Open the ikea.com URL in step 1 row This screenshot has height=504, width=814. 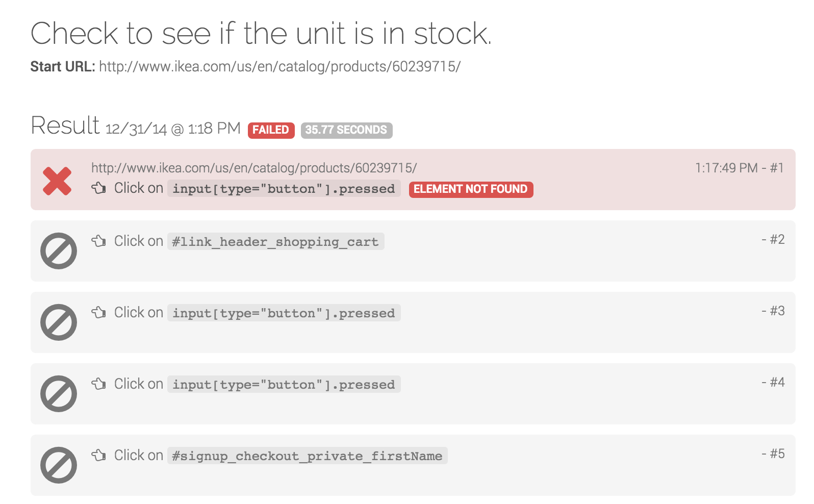[x=254, y=168]
